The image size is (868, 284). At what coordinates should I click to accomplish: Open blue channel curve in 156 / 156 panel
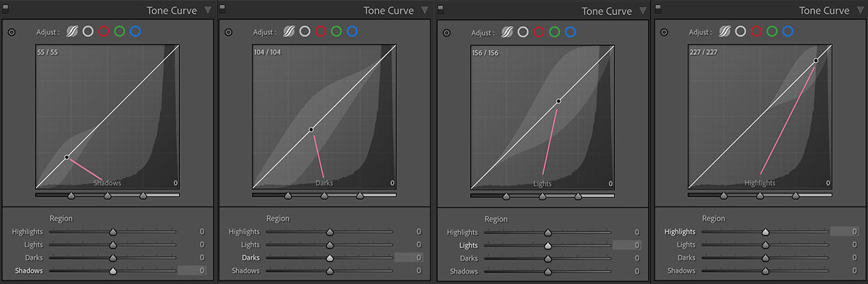[571, 32]
